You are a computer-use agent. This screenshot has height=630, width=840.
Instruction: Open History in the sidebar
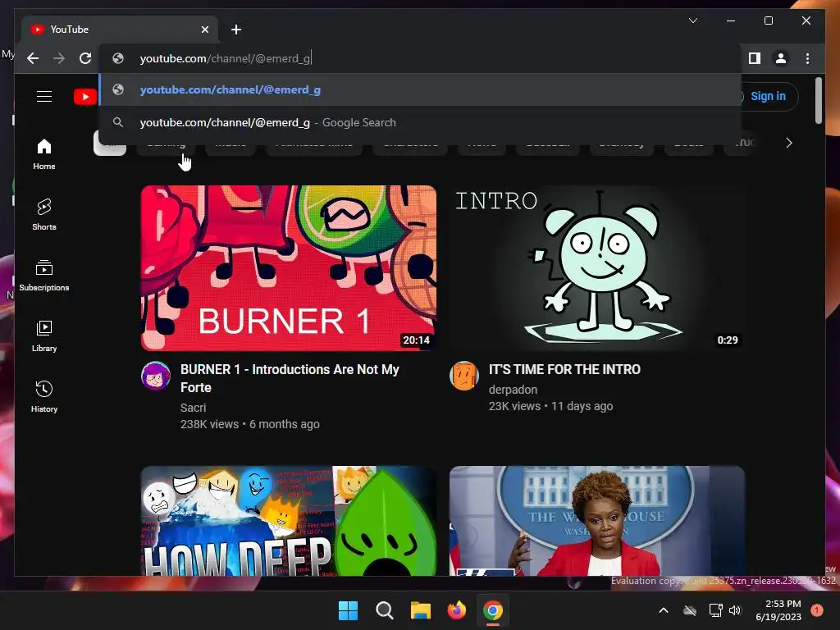(x=44, y=396)
